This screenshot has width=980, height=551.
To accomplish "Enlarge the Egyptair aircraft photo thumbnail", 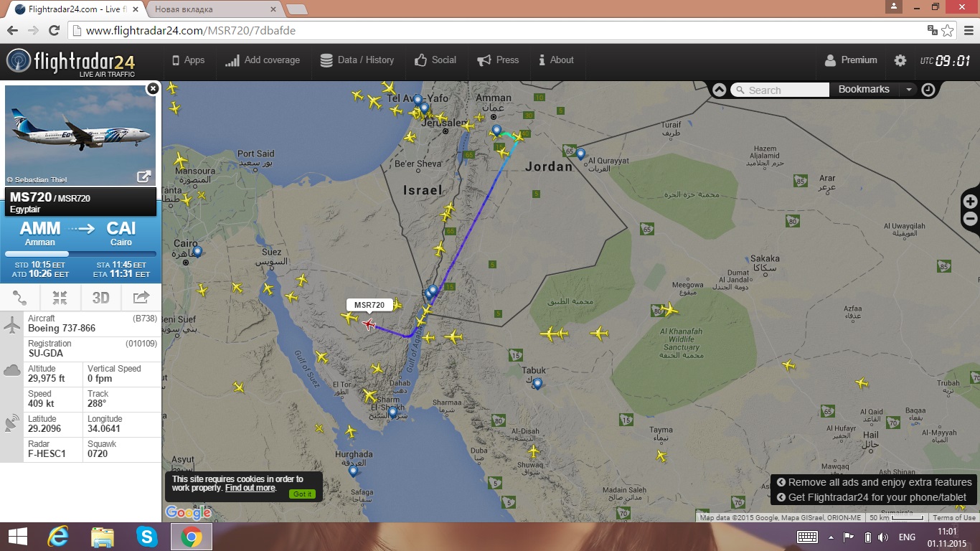I will click(143, 176).
